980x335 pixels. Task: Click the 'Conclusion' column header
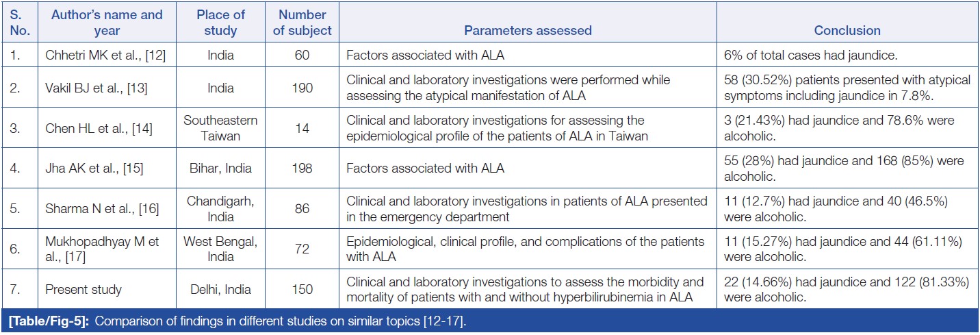(x=847, y=31)
